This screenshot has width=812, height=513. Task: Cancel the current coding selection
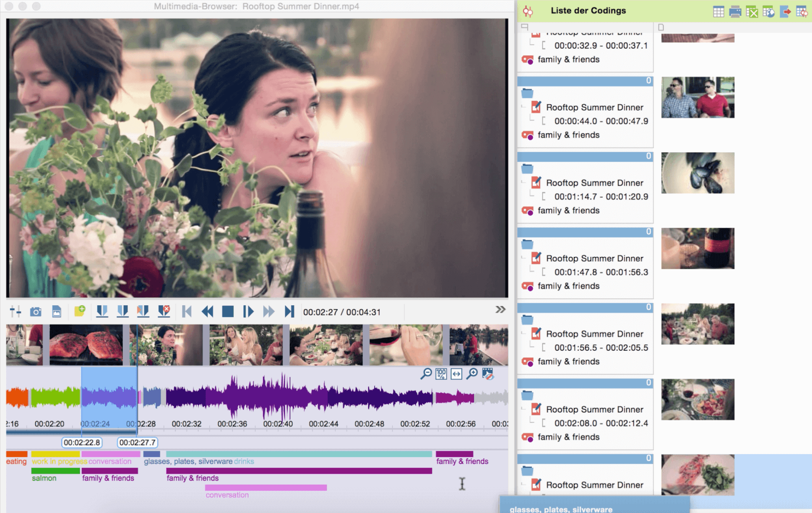pyautogui.click(x=164, y=311)
